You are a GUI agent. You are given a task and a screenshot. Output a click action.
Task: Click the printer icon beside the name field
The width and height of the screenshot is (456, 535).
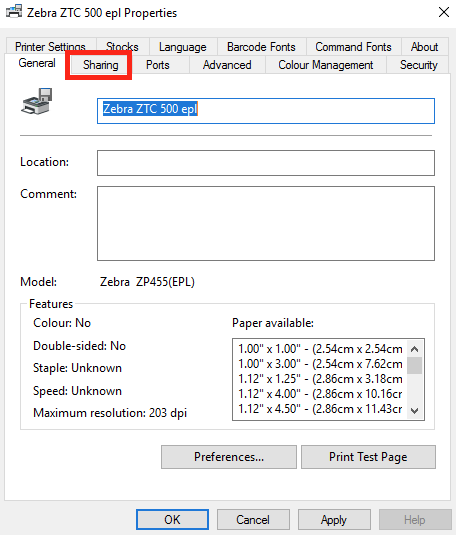[x=37, y=101]
